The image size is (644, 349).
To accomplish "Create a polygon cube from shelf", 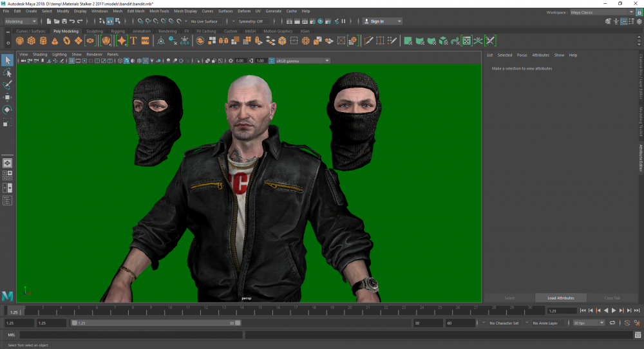I will 32,41.
